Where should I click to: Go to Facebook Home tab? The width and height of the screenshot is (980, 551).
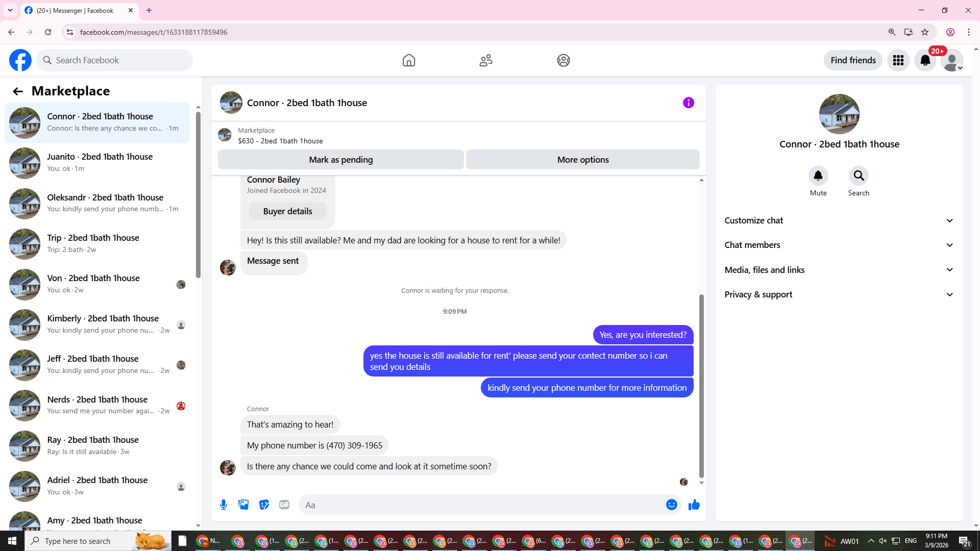point(408,60)
